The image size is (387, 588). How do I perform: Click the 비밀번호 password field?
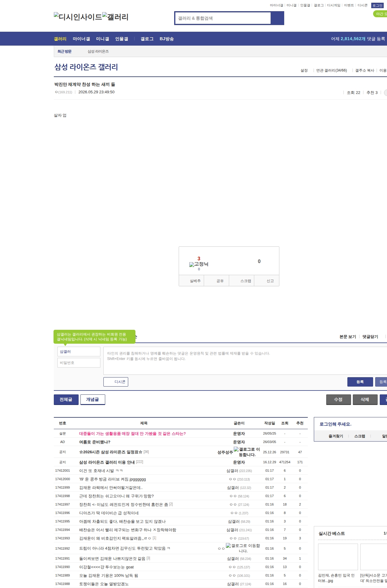point(79,363)
